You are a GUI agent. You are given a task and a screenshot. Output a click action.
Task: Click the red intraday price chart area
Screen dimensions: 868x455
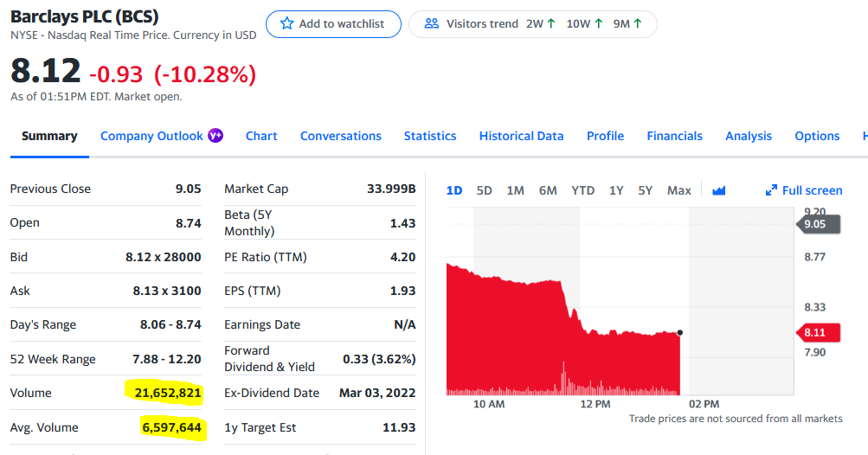point(563,329)
